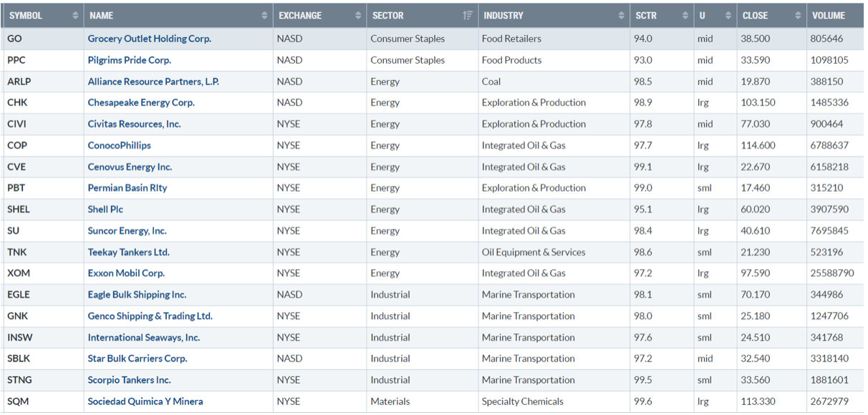This screenshot has height=415, width=868.
Task: Go to the ConocoPhillips stock page
Action: click(119, 145)
